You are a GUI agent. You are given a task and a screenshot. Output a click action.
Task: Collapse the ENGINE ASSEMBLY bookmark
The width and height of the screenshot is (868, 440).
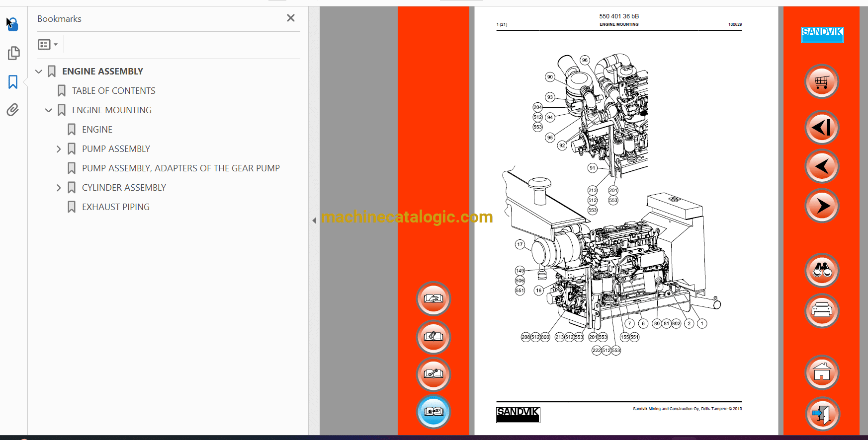click(39, 72)
